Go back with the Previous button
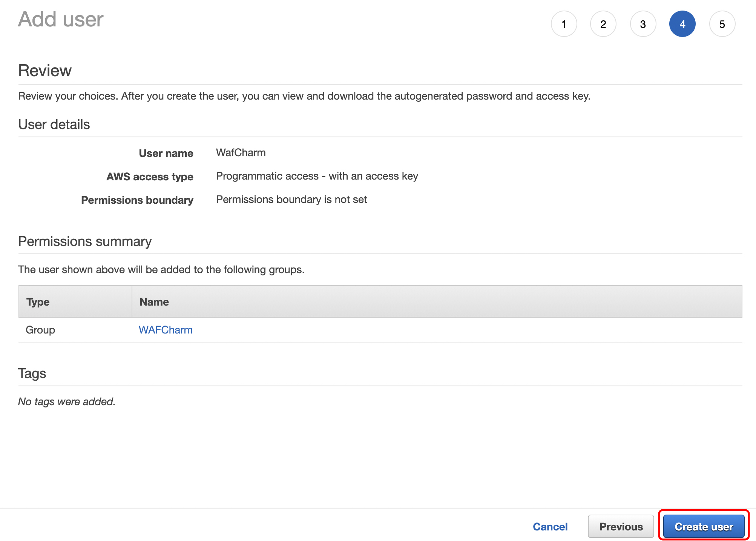Screen dimensions: 756x541 [621, 526]
